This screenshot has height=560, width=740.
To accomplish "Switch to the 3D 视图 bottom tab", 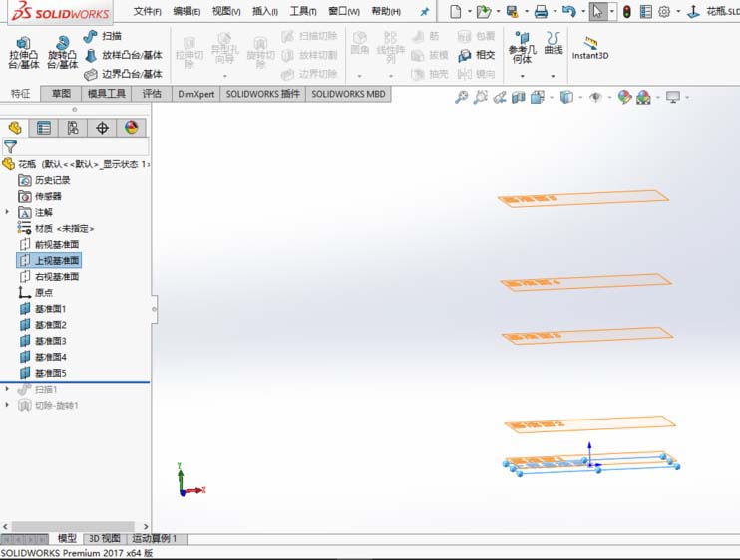I will point(105,539).
